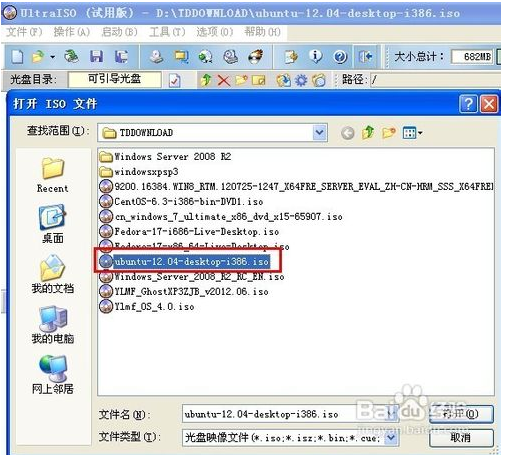
Task: Click the Convert image format icon
Action: [181, 57]
